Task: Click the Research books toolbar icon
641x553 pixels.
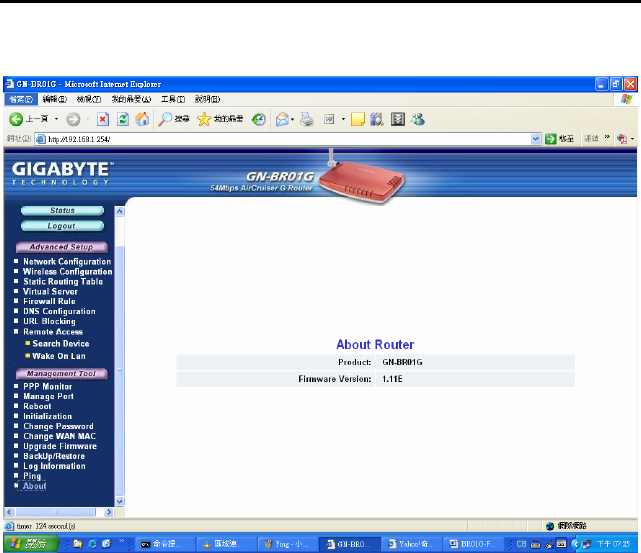Action: coord(377,119)
